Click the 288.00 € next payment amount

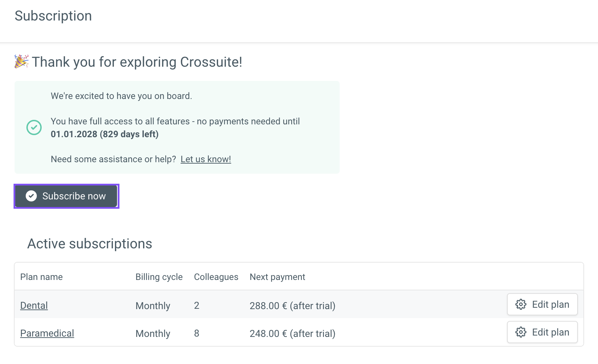pyautogui.click(x=268, y=306)
